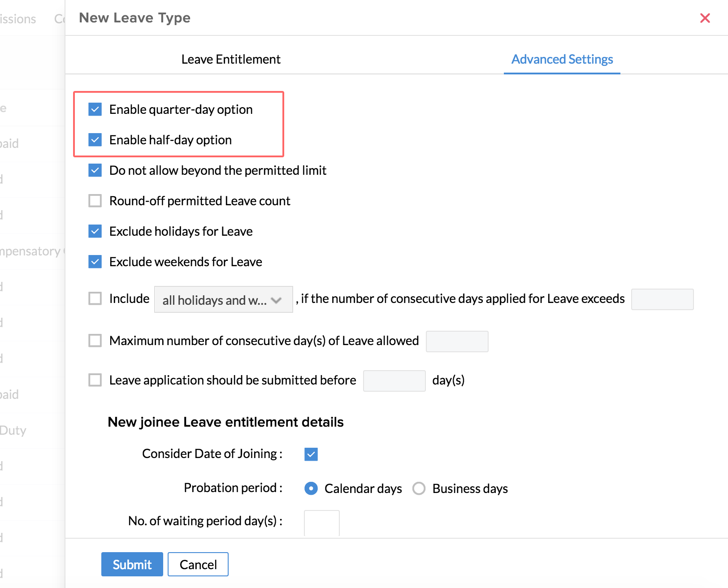Screen dimensions: 728x588
Task: Uncheck Exclude holidays for Leave
Action: click(x=95, y=231)
